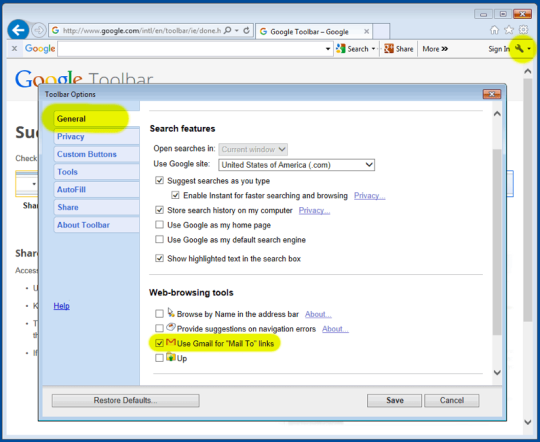Click the Google Toolbar Search button
Viewport: 540px width, 442px height.
[352, 49]
